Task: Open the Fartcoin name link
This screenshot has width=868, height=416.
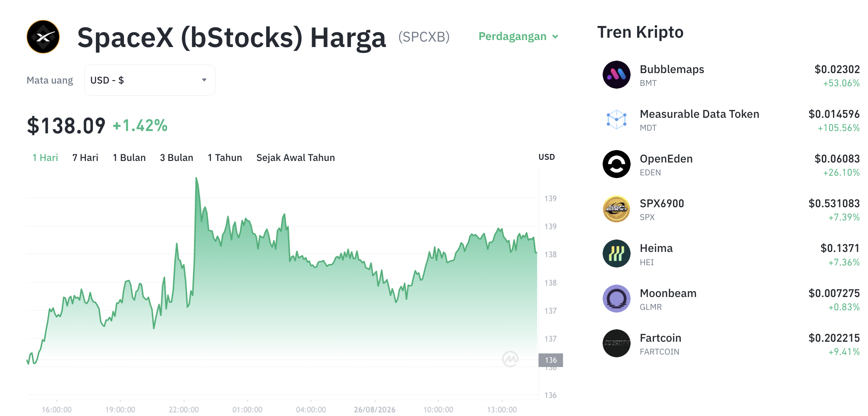Action: point(660,338)
